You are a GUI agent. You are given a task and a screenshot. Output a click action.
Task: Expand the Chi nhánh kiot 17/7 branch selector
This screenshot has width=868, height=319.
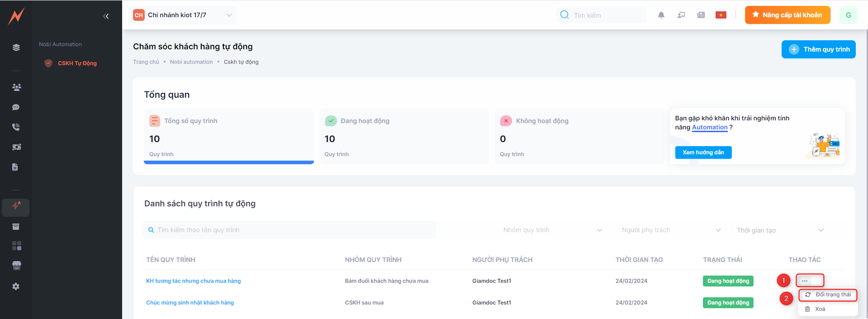(x=183, y=15)
